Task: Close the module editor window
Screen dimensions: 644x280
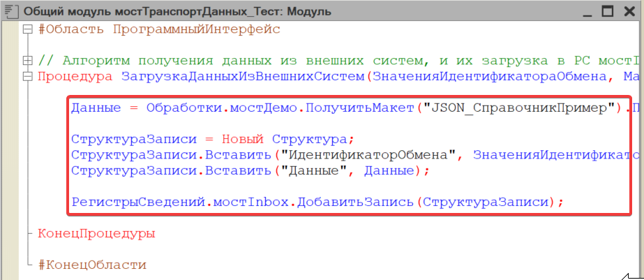Action: 629,11
